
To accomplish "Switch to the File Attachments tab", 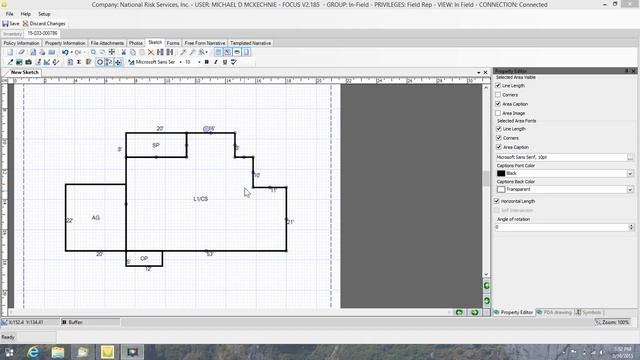I will click(x=107, y=43).
